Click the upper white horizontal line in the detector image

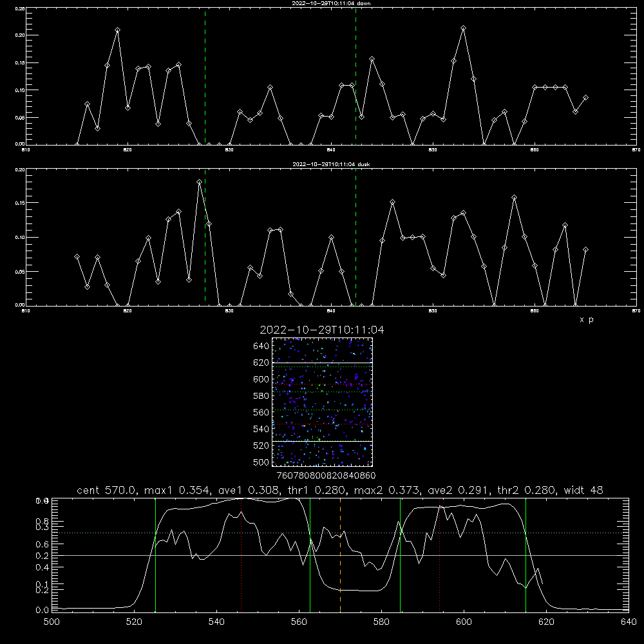pos(323,363)
